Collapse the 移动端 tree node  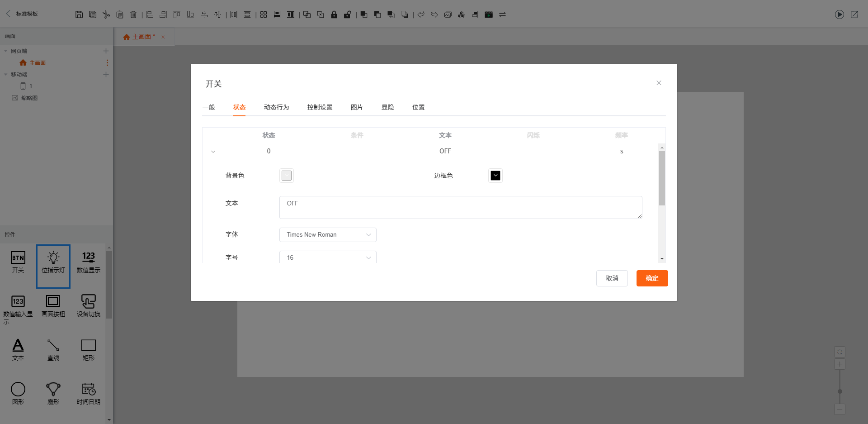click(x=6, y=74)
